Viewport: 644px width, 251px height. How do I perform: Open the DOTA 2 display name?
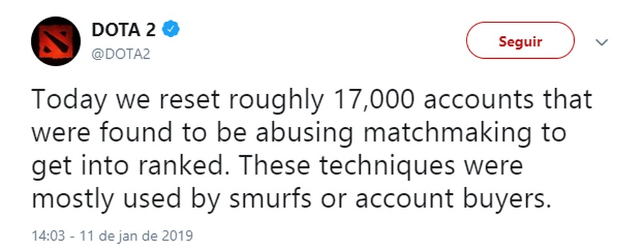coord(124,29)
